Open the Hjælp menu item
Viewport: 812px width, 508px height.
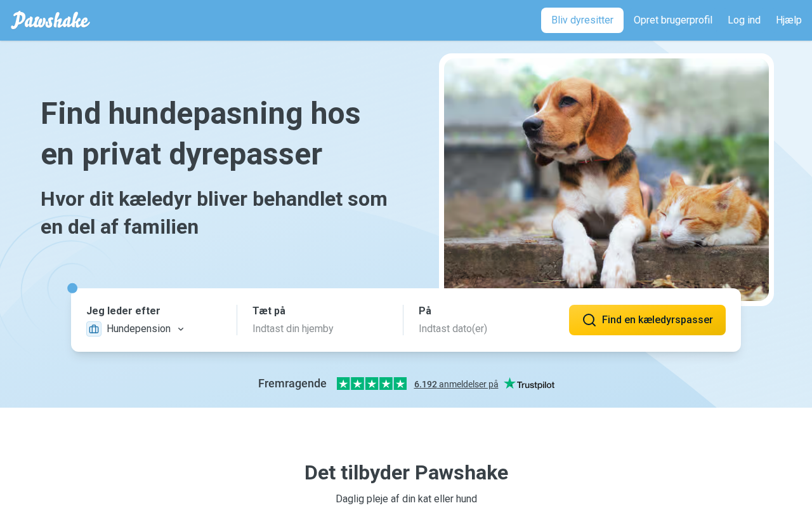[x=789, y=20]
